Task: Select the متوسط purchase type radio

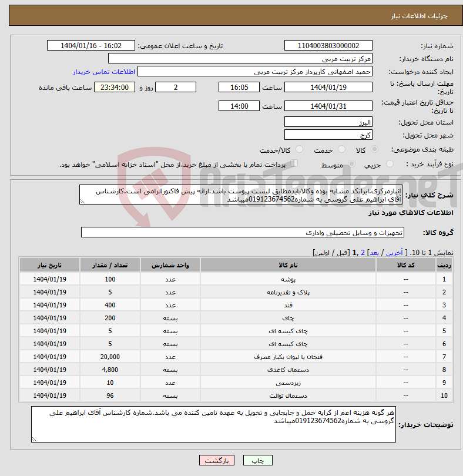Action: (x=351, y=164)
